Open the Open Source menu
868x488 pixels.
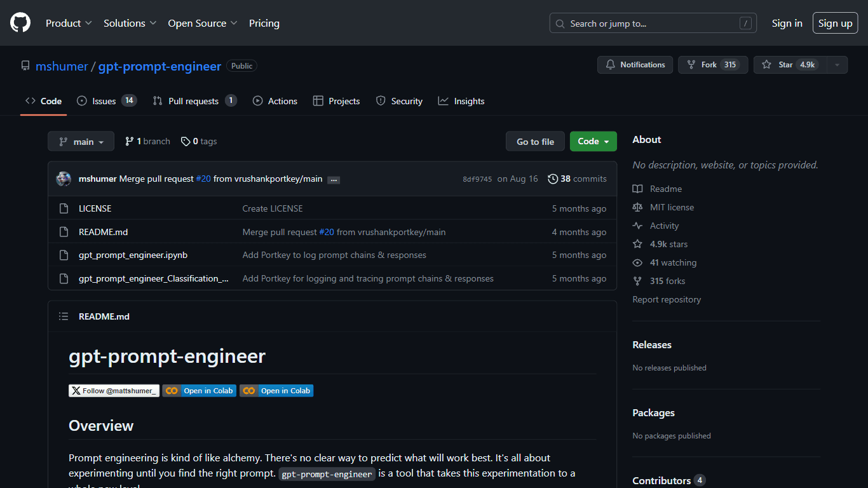[203, 23]
